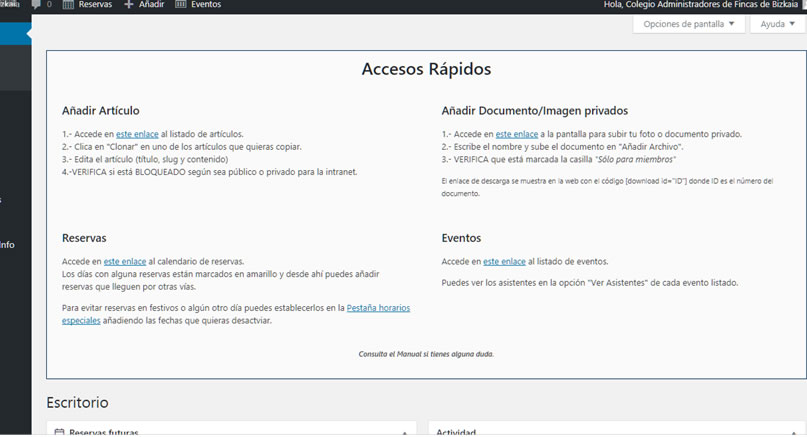Click the 'Reservas' section heading
Screen dimensions: 807x437
point(84,238)
